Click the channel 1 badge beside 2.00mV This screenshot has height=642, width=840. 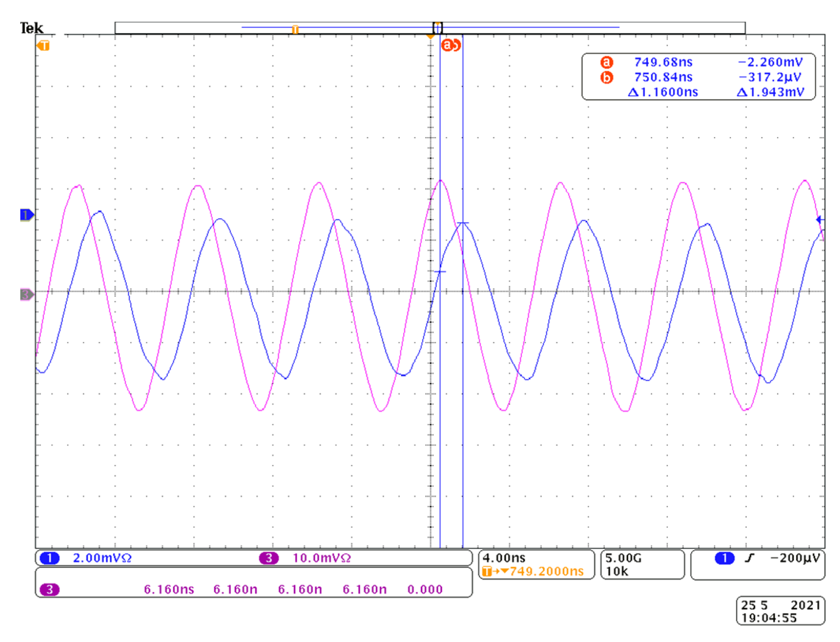click(49, 558)
